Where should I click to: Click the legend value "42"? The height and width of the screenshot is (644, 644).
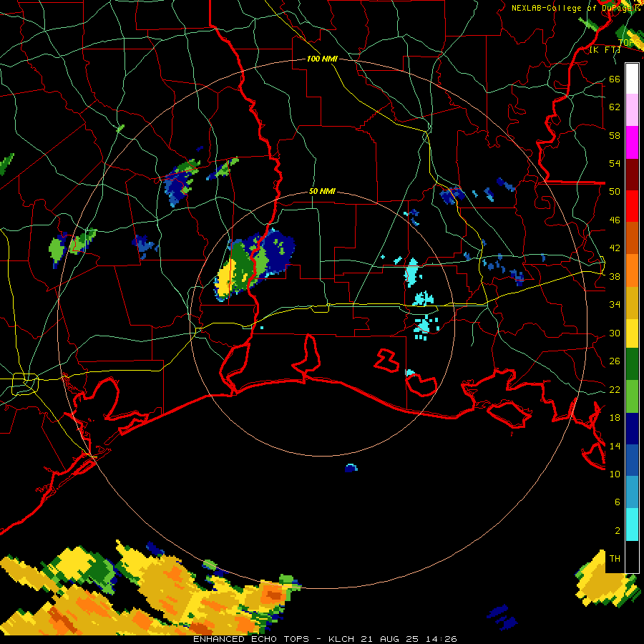click(x=615, y=248)
